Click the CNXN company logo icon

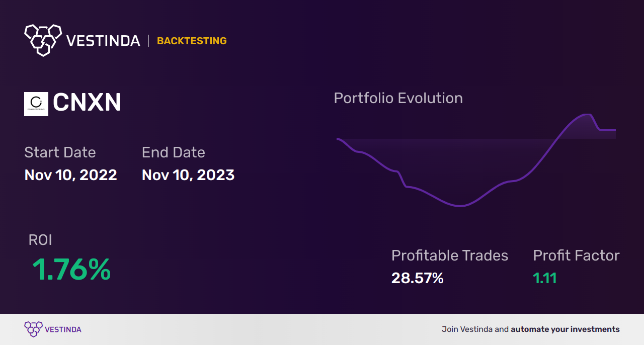click(36, 104)
